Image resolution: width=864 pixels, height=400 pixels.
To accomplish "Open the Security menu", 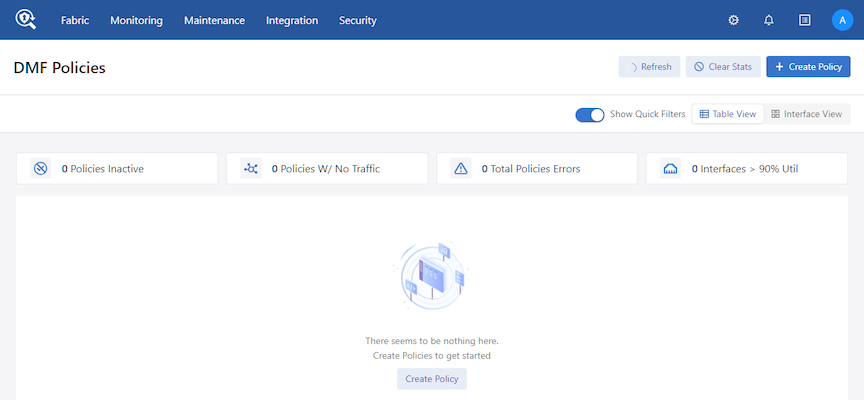I will tap(358, 20).
